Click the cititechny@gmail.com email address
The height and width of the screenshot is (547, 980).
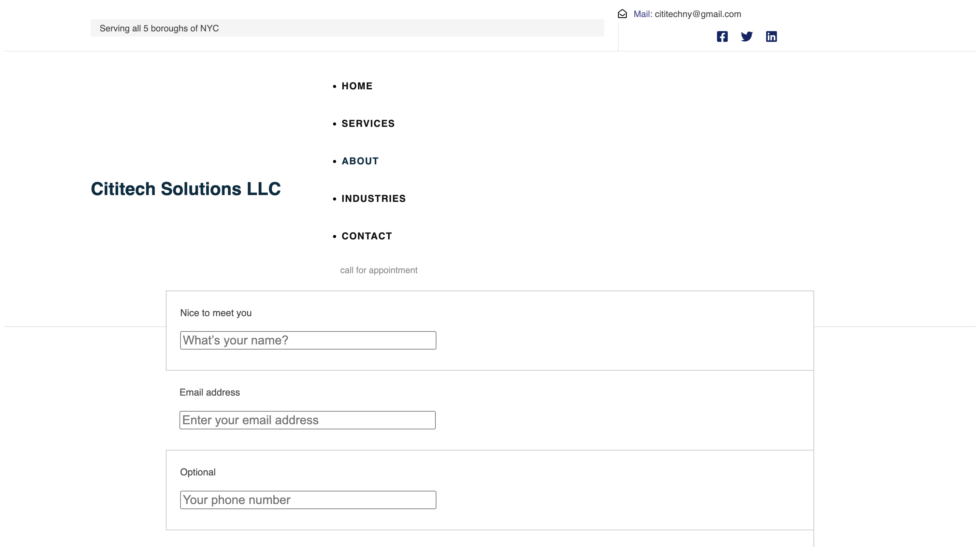(698, 14)
